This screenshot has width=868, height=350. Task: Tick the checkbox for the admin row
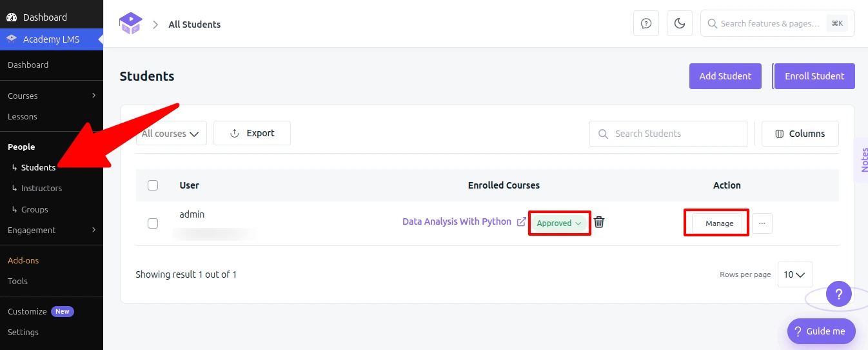[153, 223]
